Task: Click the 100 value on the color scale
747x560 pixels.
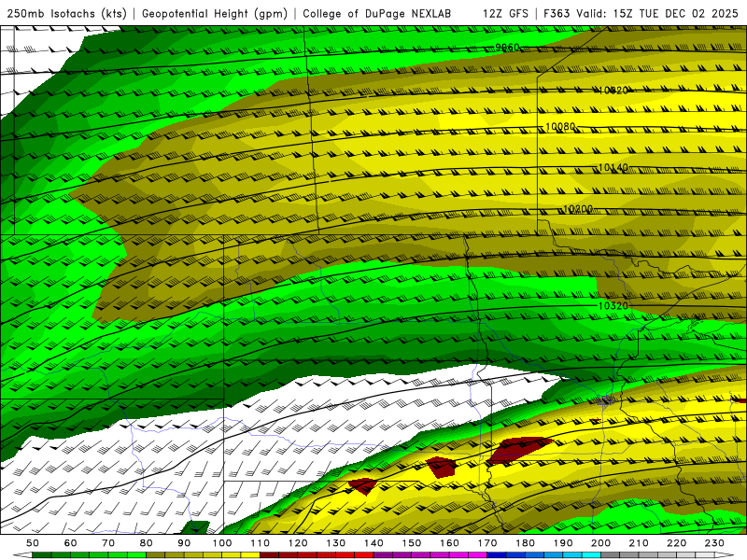Action: point(222,543)
